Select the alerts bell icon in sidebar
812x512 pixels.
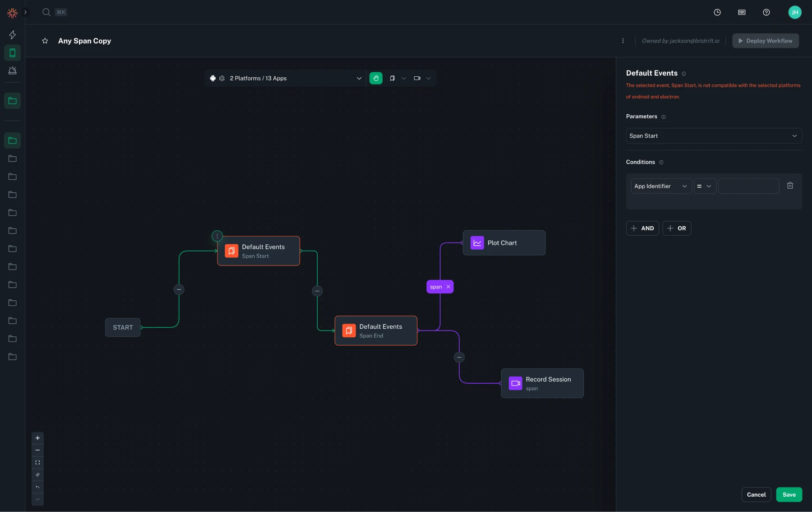[x=12, y=71]
